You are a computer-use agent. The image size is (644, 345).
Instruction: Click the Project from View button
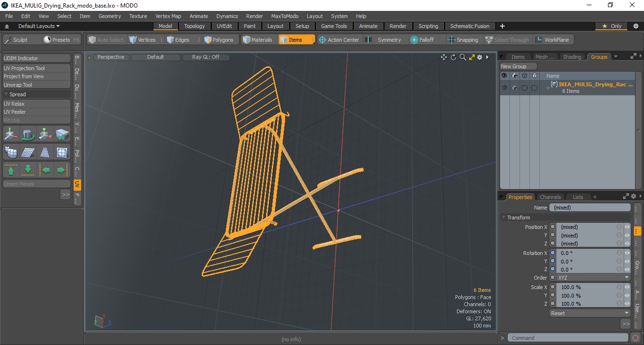pyautogui.click(x=36, y=76)
